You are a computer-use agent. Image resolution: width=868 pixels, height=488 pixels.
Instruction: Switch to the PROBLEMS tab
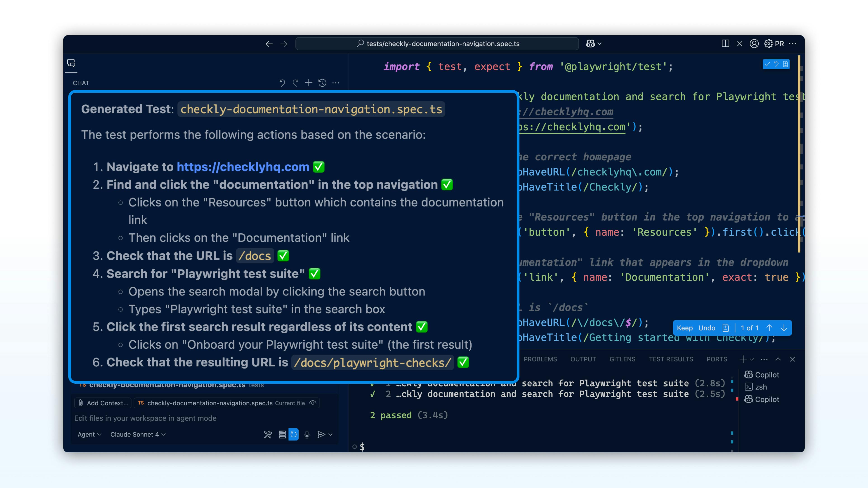coord(540,359)
